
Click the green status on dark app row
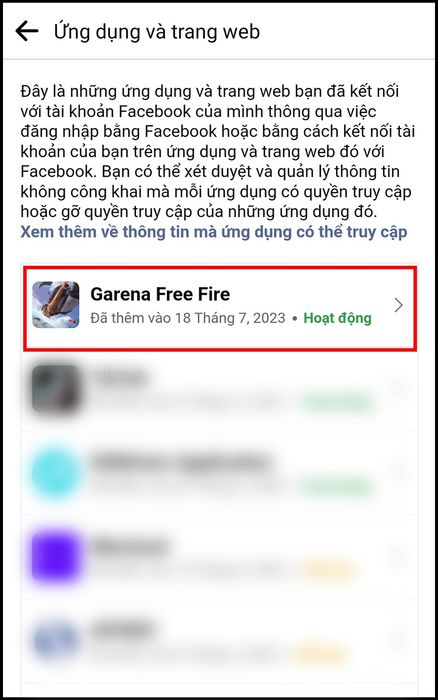pos(338,403)
